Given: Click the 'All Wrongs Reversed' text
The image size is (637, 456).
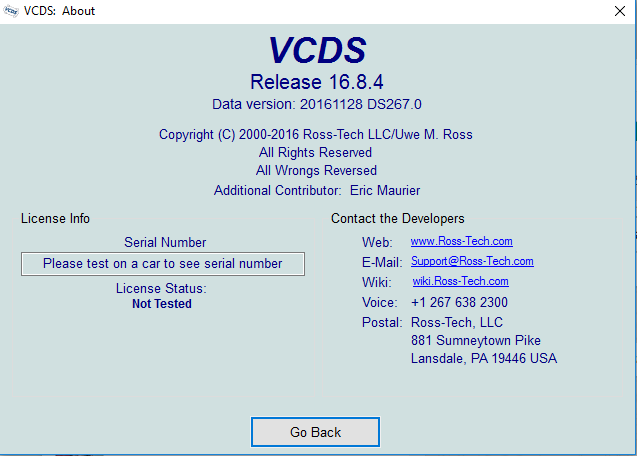Looking at the screenshot, I should [x=316, y=170].
